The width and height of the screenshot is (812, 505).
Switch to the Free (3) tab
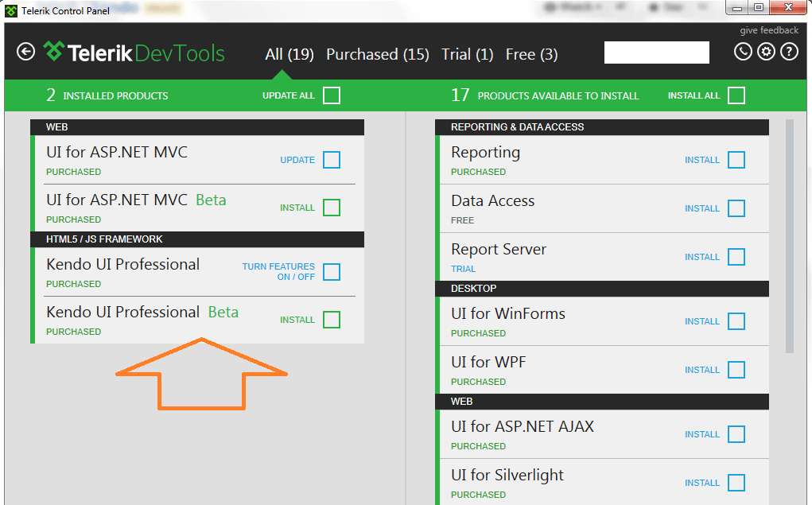[532, 54]
